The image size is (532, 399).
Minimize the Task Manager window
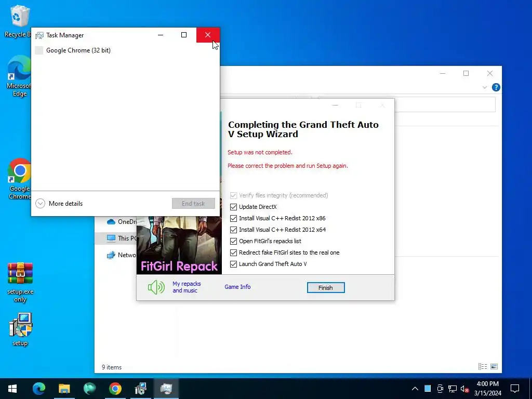(161, 35)
